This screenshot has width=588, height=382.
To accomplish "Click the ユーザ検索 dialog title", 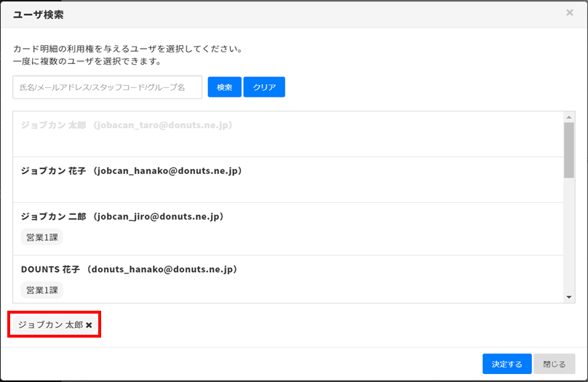I will point(37,14).
